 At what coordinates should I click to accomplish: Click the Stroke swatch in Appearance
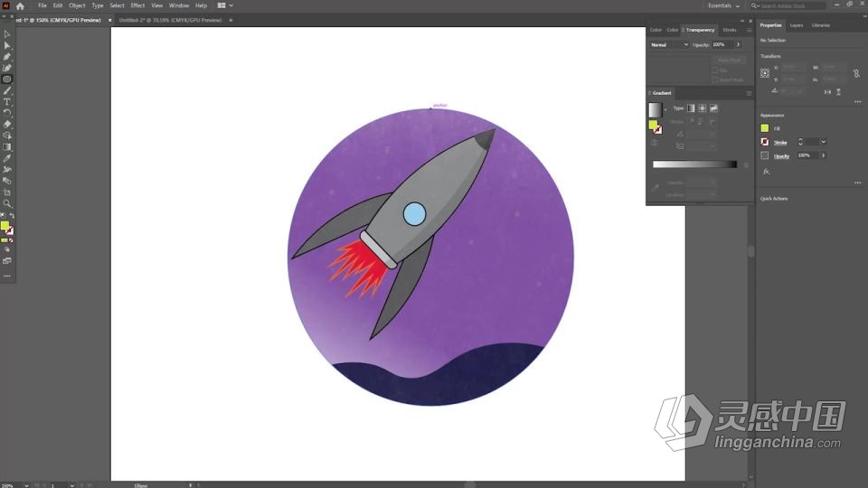pyautogui.click(x=765, y=142)
